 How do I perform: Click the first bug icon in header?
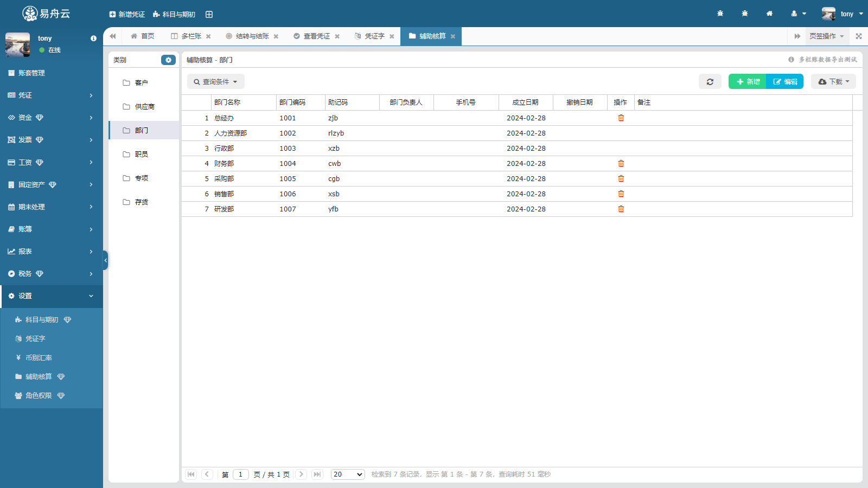720,14
